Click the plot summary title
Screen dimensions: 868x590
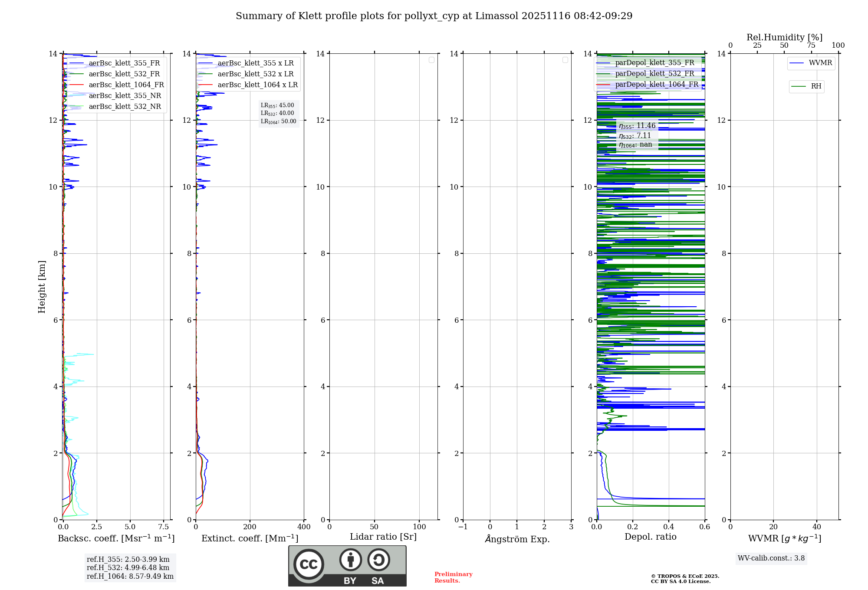[434, 16]
